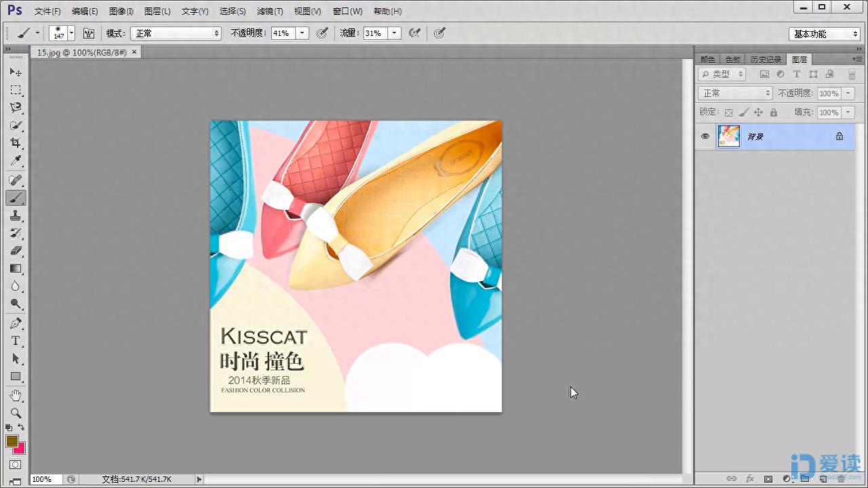868x488 pixels.
Task: Select the Polygonal Lasso tool
Action: click(x=16, y=108)
